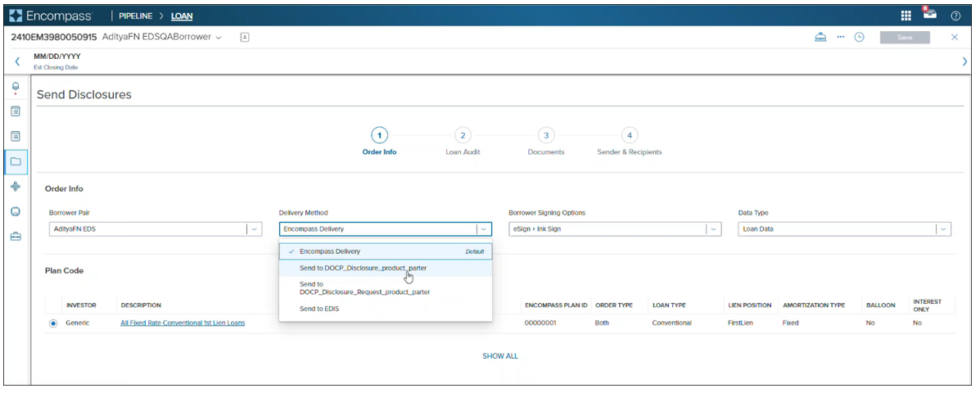
Task: Jump to step 4 Sender & Recipients
Action: [629, 136]
